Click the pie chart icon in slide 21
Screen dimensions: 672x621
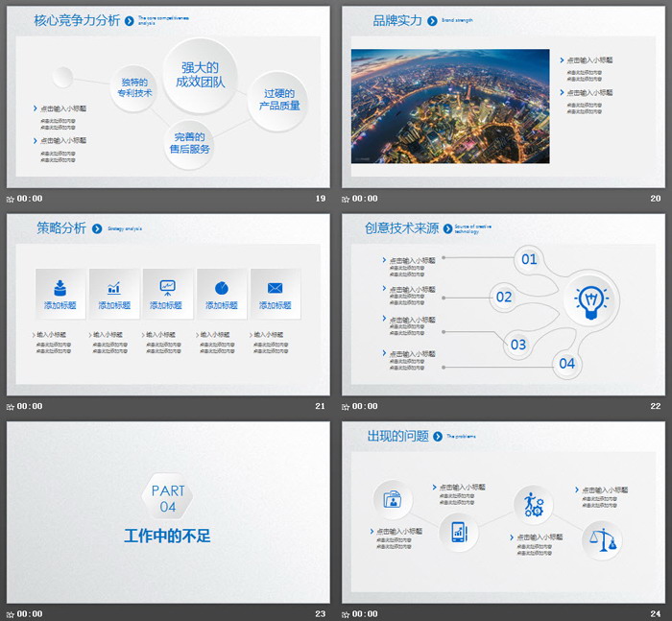[x=221, y=287]
